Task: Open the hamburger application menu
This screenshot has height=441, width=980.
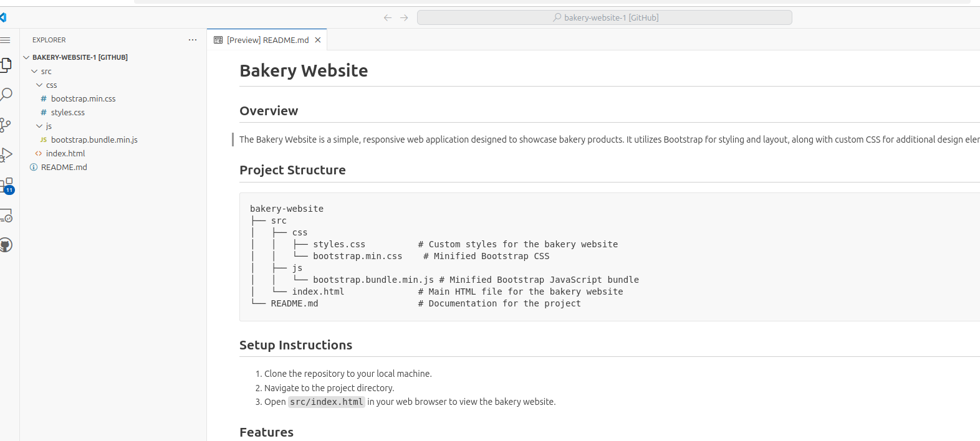Action: pos(5,40)
